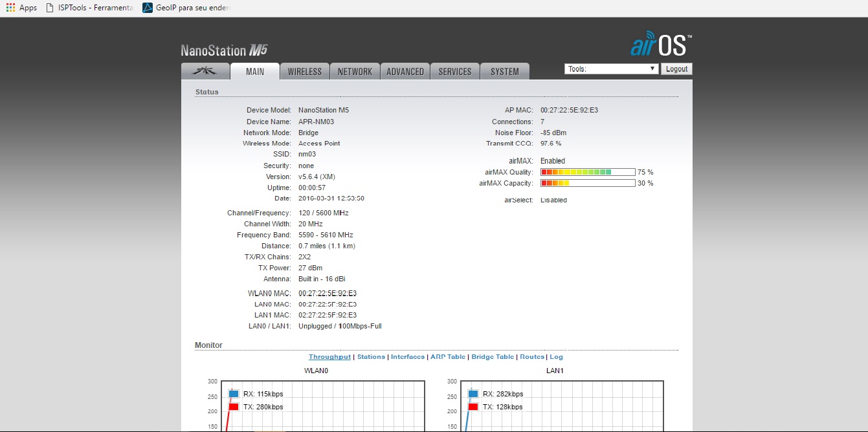The width and height of the screenshot is (868, 432).
Task: Open the GeoIP bookmark icon
Action: tap(148, 8)
